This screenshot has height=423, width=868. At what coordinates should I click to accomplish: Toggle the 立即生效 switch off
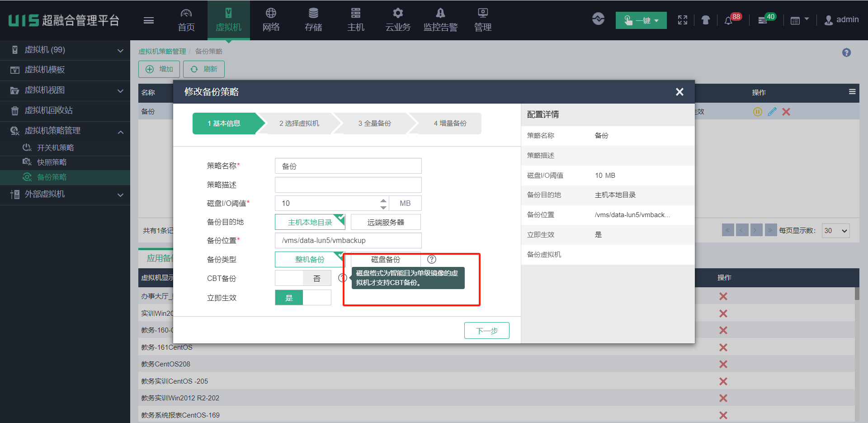tap(303, 298)
